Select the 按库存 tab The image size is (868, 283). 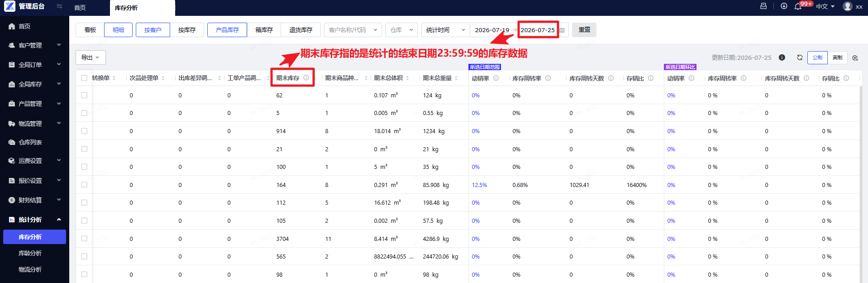(187, 30)
